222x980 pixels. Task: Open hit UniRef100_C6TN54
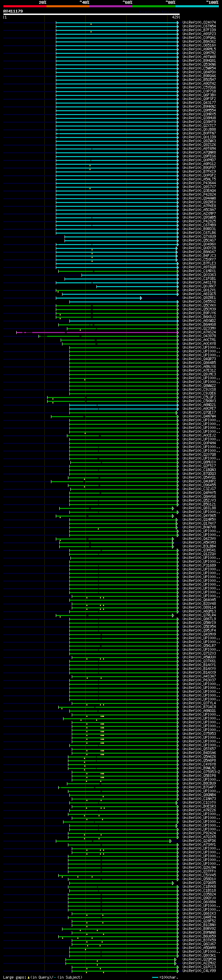point(199,27)
